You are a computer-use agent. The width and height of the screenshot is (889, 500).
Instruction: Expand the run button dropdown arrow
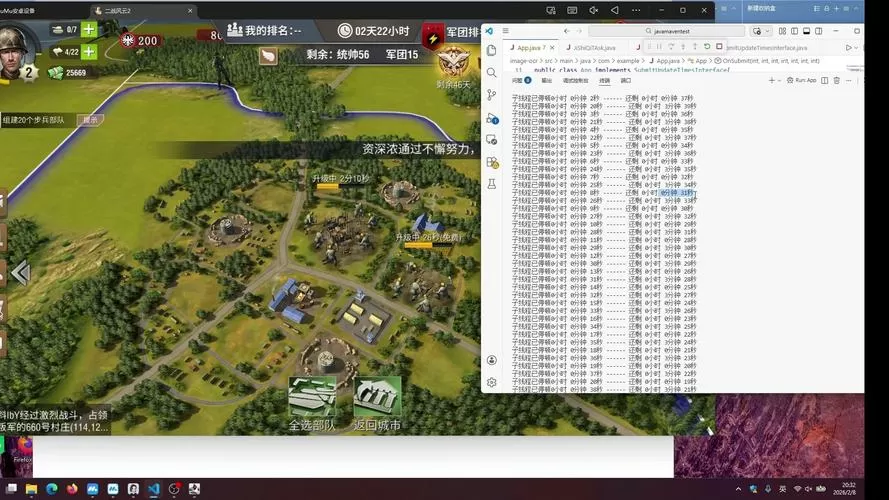coord(856,48)
